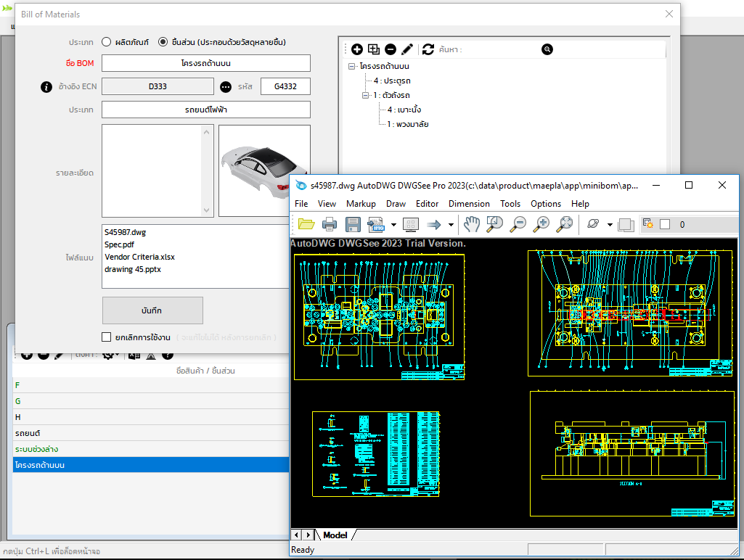The width and height of the screenshot is (744, 560).
Task: Click the three-dot button beside ECN field
Action: (x=226, y=87)
